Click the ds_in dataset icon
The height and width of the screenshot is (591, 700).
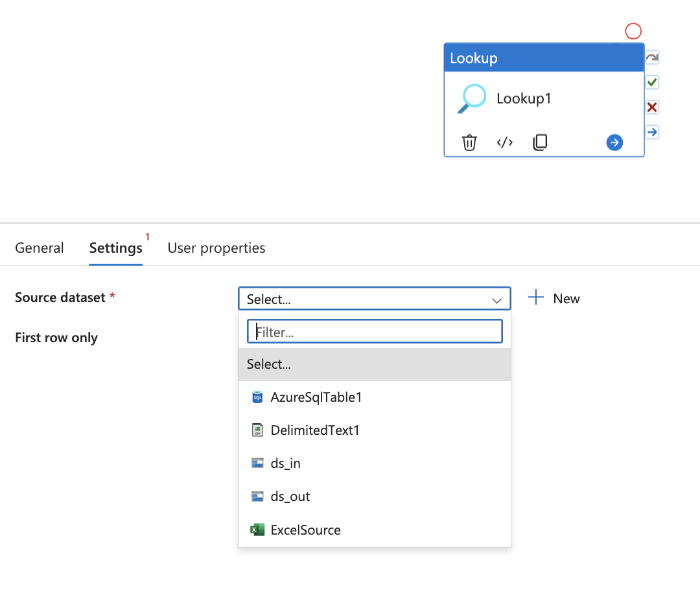point(257,463)
